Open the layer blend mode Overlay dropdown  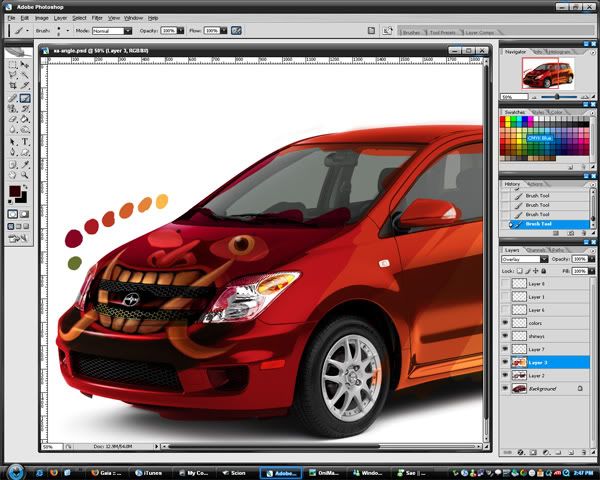(544, 259)
